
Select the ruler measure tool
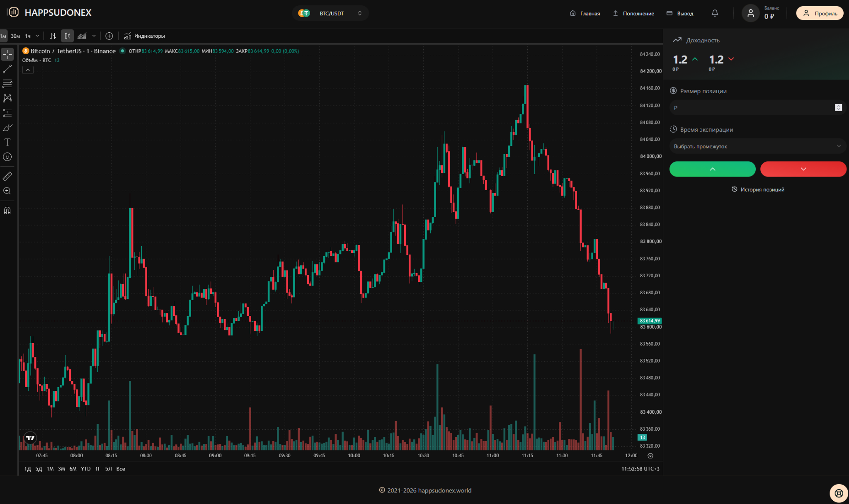coord(7,176)
